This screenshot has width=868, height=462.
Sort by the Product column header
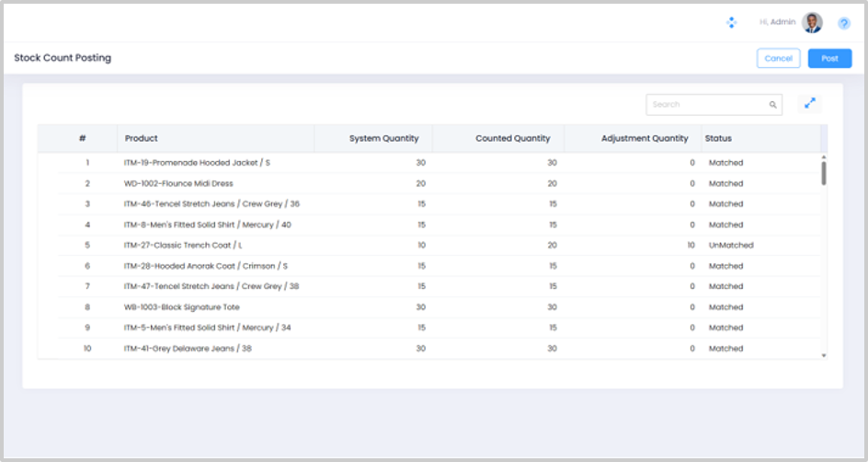(x=142, y=138)
